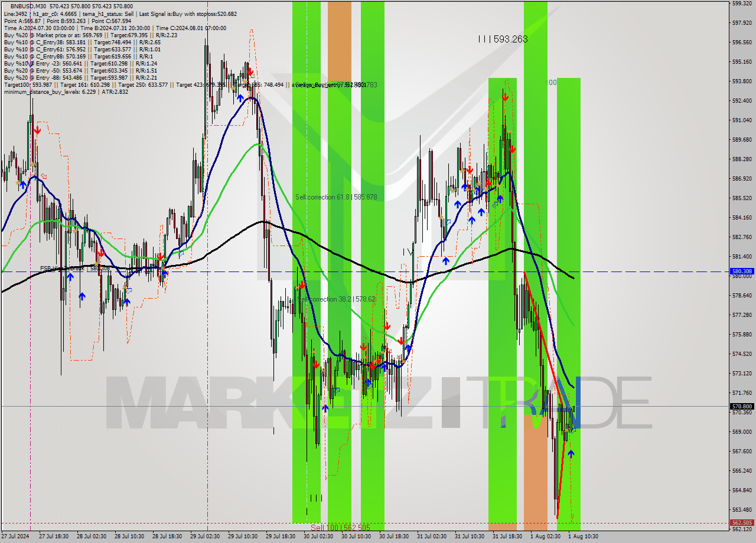Click the 575.880 price axis label

point(742,334)
